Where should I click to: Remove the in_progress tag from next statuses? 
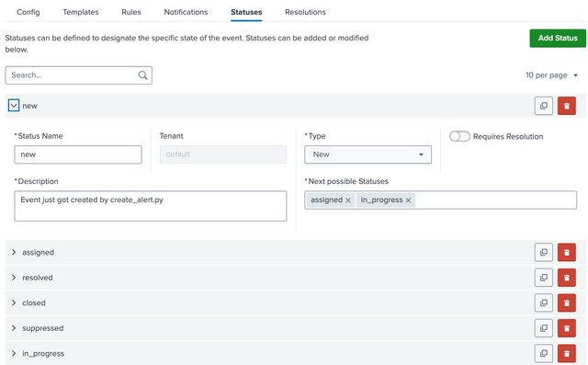[408, 200]
